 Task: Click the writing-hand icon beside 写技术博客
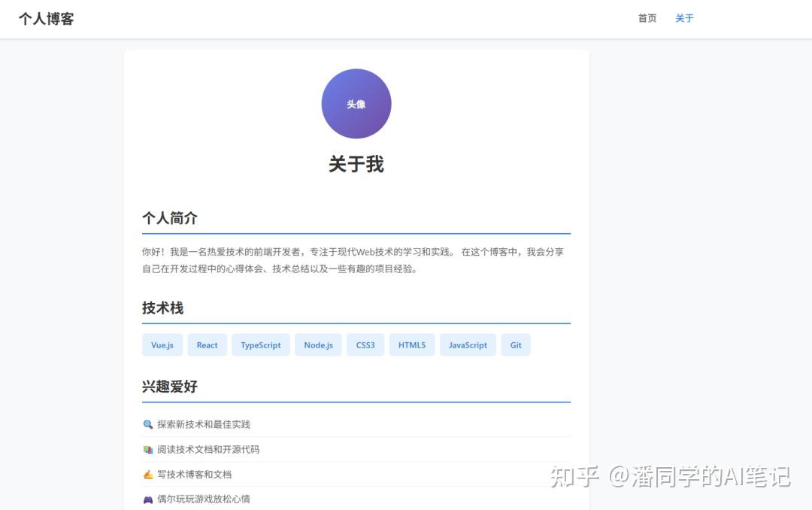(147, 474)
